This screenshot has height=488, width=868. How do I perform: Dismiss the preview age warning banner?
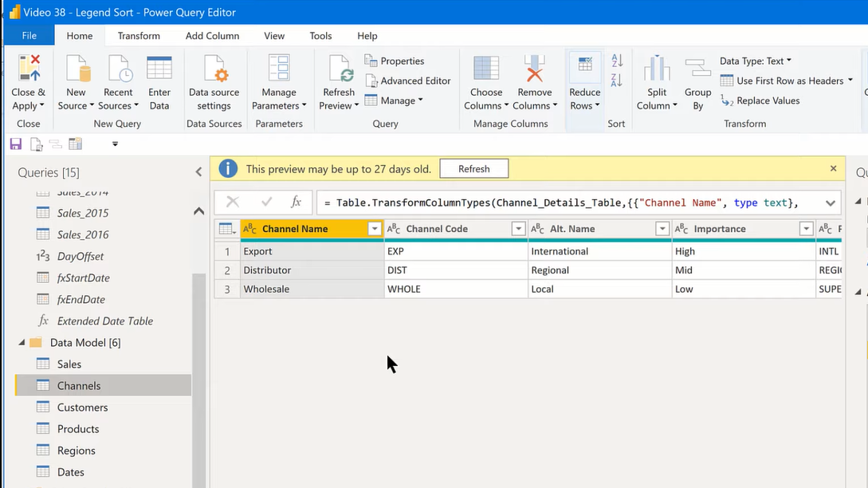[x=833, y=168]
